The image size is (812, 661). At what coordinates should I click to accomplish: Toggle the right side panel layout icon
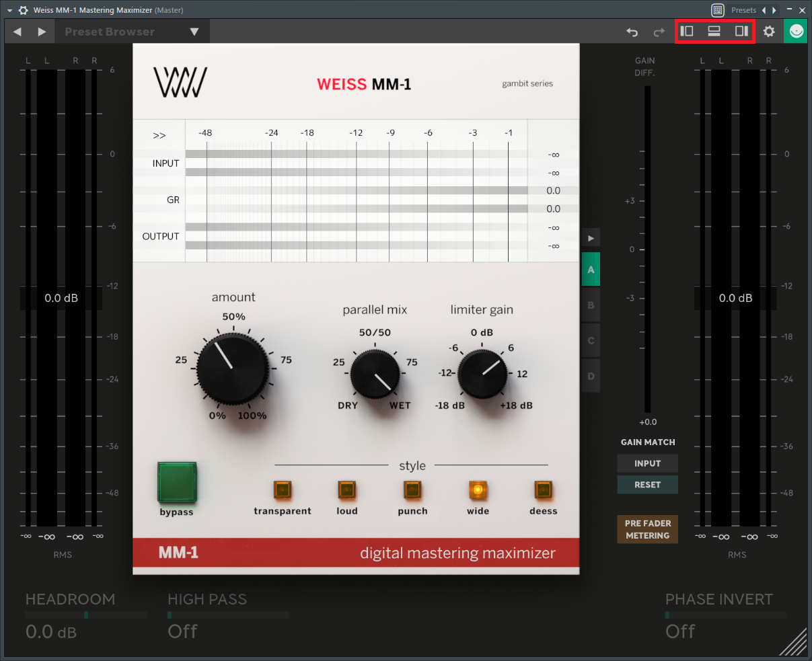point(741,31)
